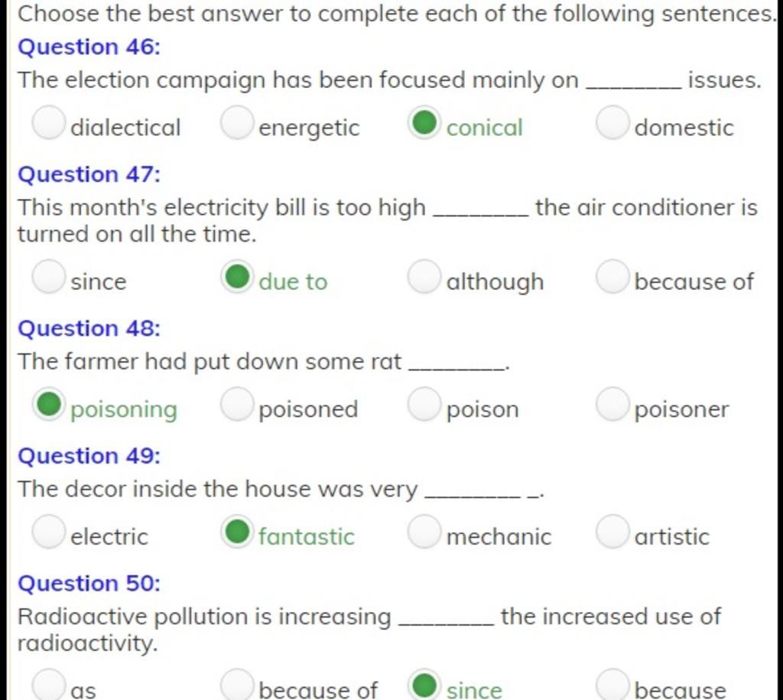Select 'electric' for Question 49
Screen dimensions: 783x700
tap(48, 532)
